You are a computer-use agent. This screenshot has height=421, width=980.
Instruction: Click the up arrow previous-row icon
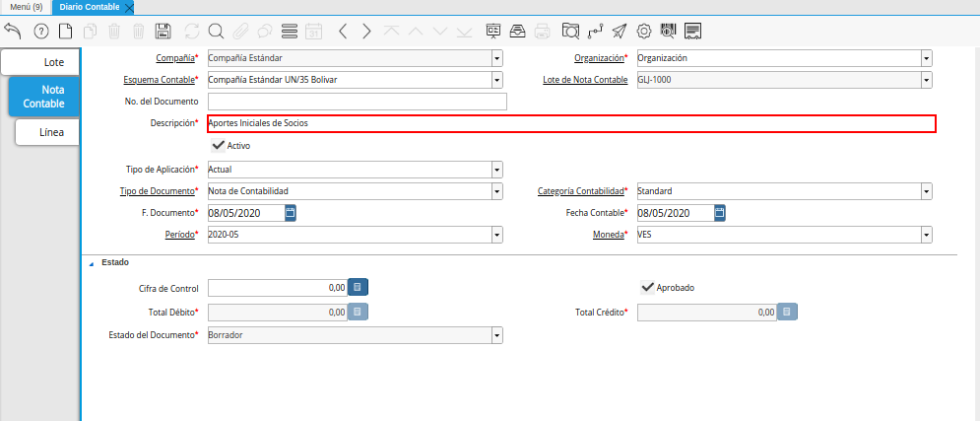point(416,31)
